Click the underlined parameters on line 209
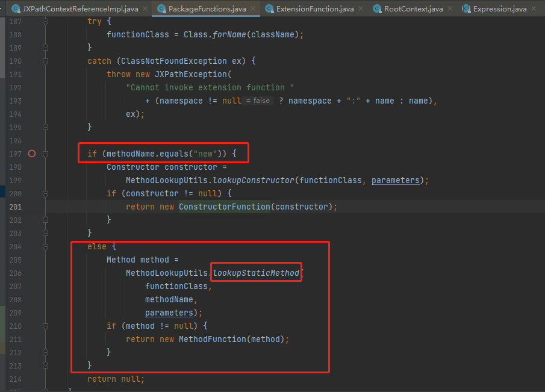 point(169,313)
